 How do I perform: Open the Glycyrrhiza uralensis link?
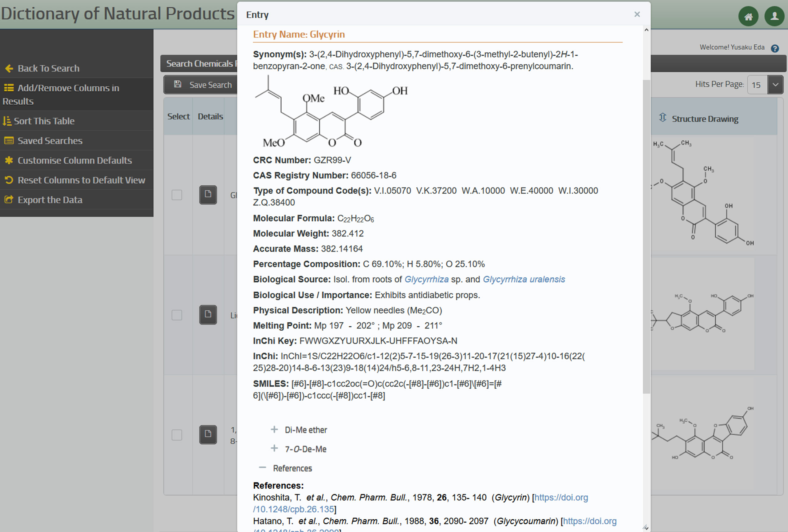[524, 280]
